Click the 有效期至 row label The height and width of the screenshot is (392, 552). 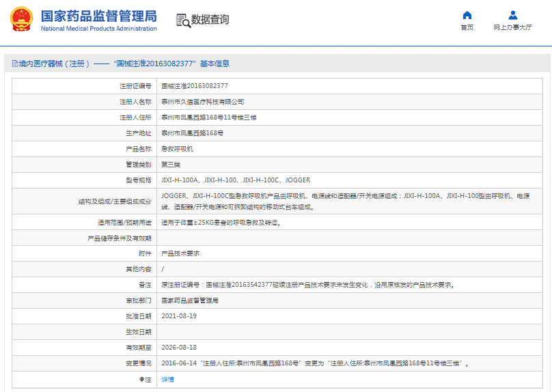pyautogui.click(x=139, y=348)
